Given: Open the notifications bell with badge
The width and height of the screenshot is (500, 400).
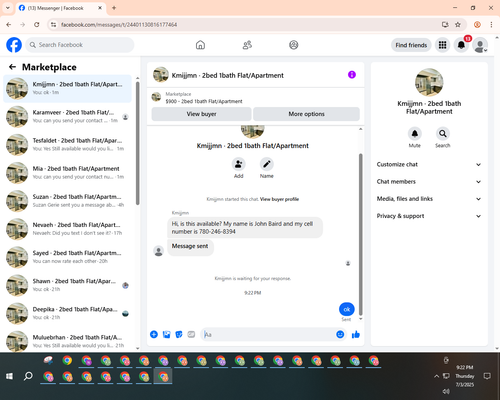Looking at the screenshot, I should pyautogui.click(x=461, y=45).
